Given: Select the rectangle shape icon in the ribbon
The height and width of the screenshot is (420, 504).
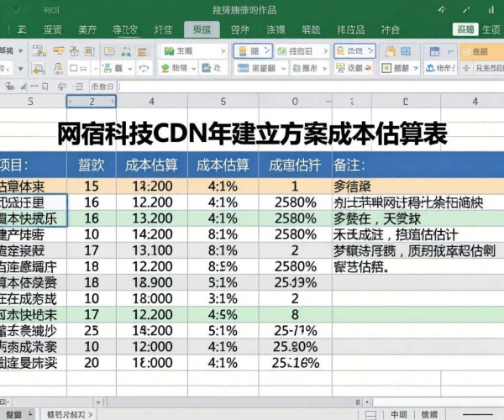Looking at the screenshot, I should coord(74,68).
